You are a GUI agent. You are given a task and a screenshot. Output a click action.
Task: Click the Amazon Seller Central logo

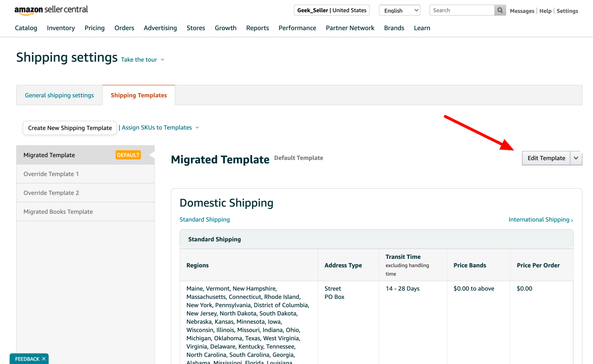pos(51,10)
